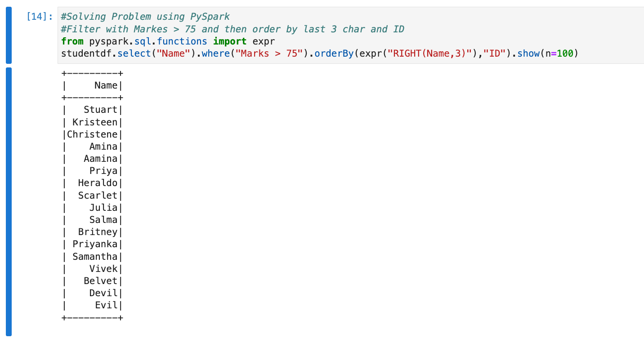
Task: Click the 'Stuart' row in the output
Action: 100,110
